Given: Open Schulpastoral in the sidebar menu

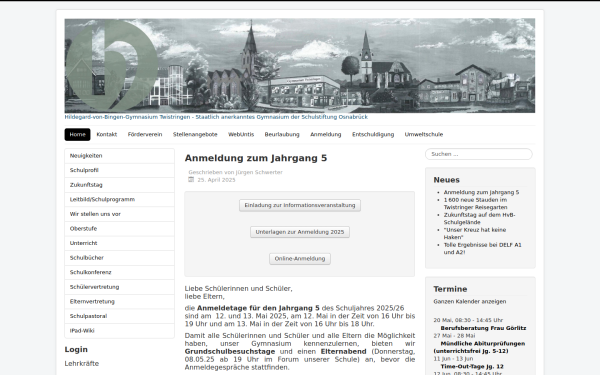Looking at the screenshot, I should coord(119,316).
